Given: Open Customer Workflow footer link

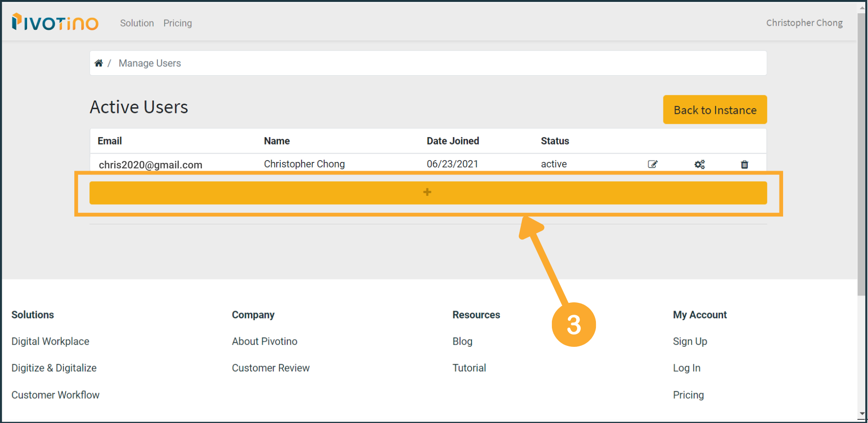Looking at the screenshot, I should click(x=56, y=395).
